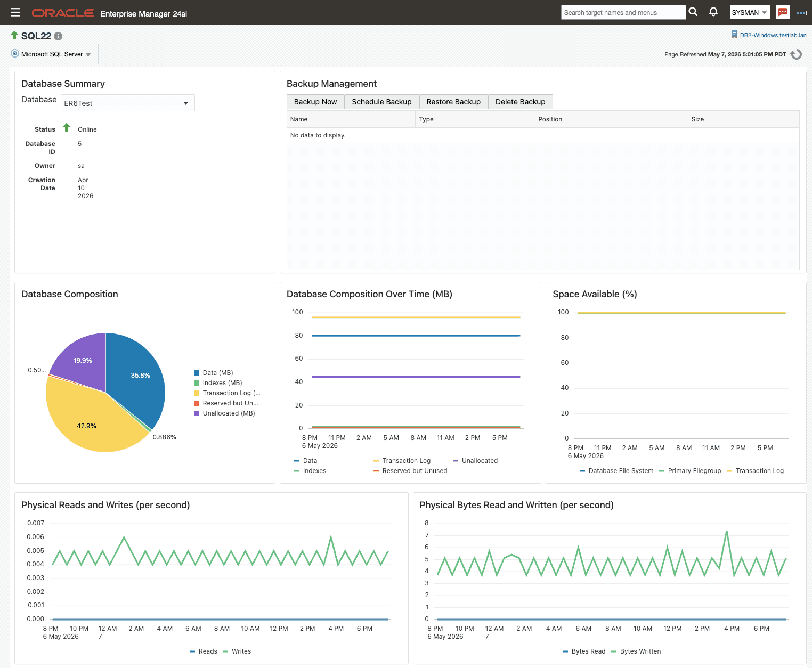Click Schedule Backup
Screen dimensions: 812x668
[381, 102]
